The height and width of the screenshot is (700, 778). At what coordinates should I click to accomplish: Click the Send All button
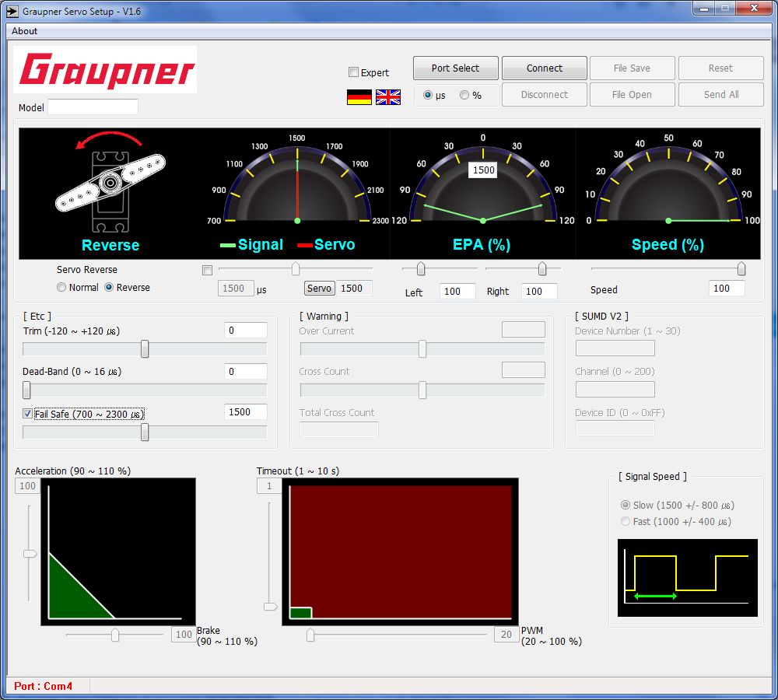tap(721, 94)
